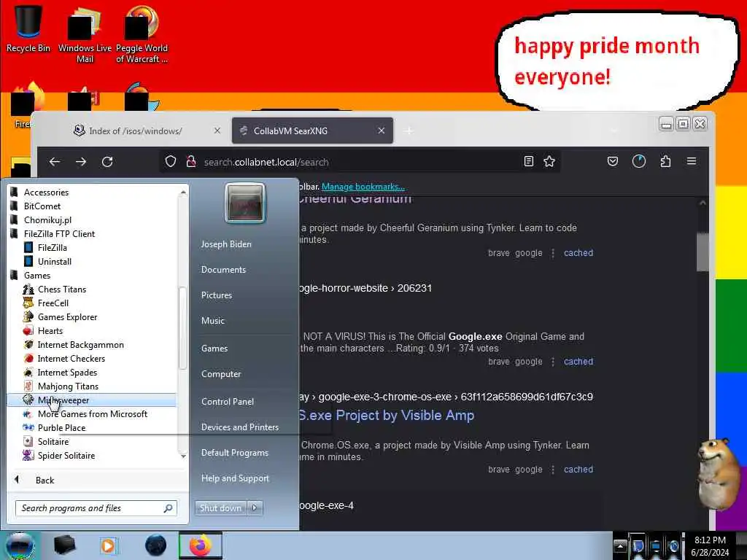Click the insecure connection padlock icon
Image resolution: width=747 pixels, height=560 pixels.
point(191,162)
